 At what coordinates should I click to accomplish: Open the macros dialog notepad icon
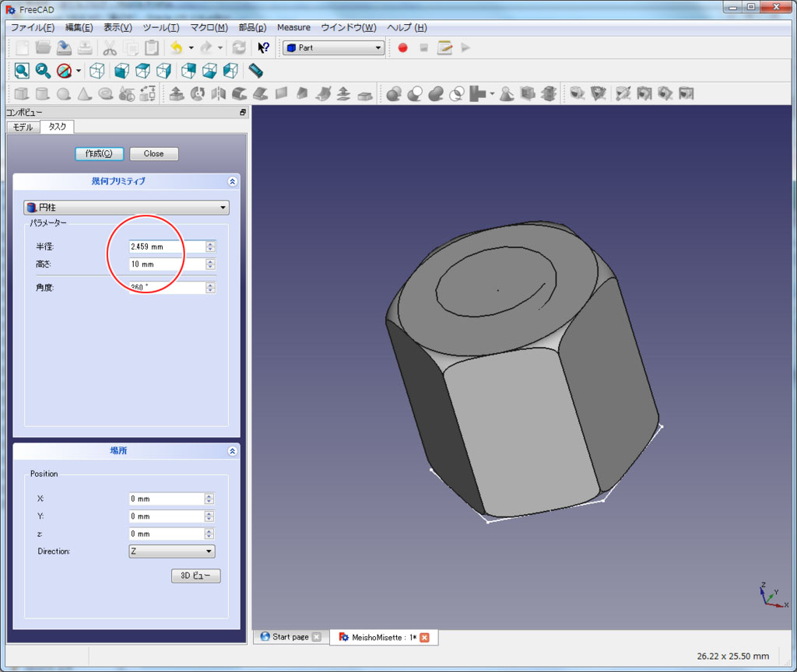coord(444,47)
